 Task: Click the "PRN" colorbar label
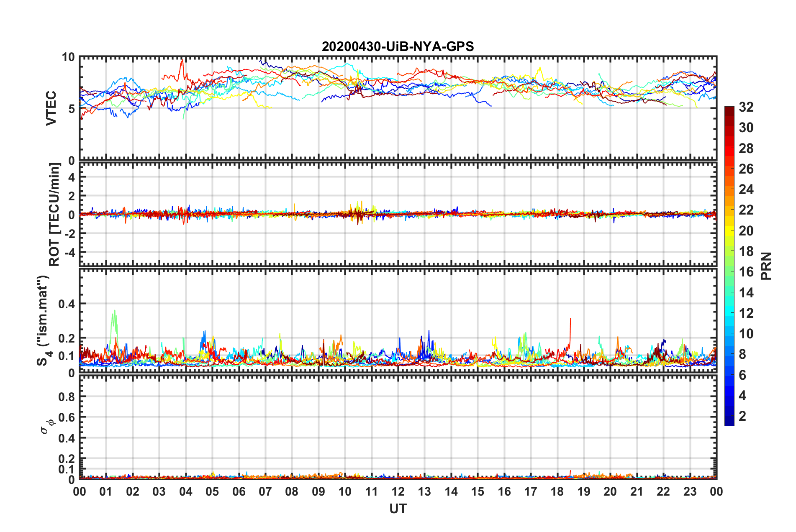point(766,266)
